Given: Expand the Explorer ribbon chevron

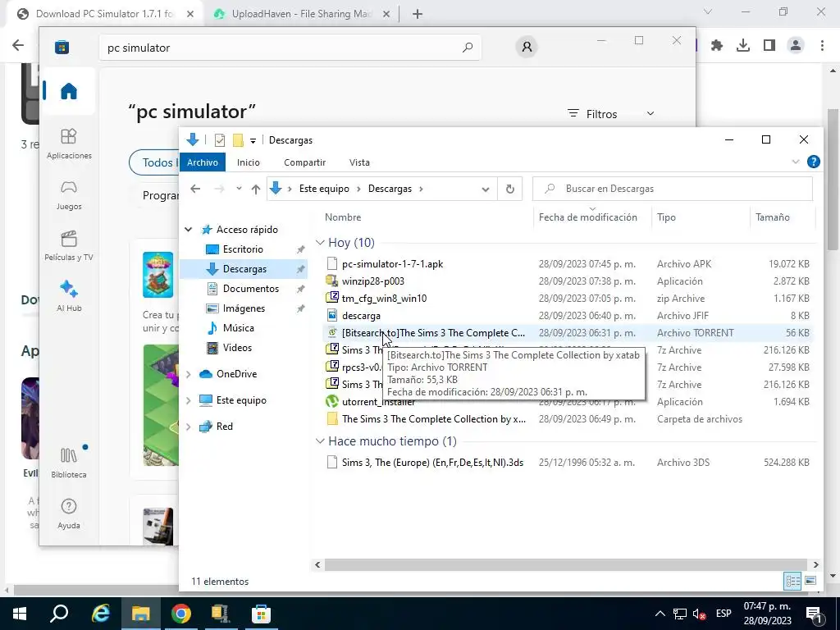Looking at the screenshot, I should point(796,162).
